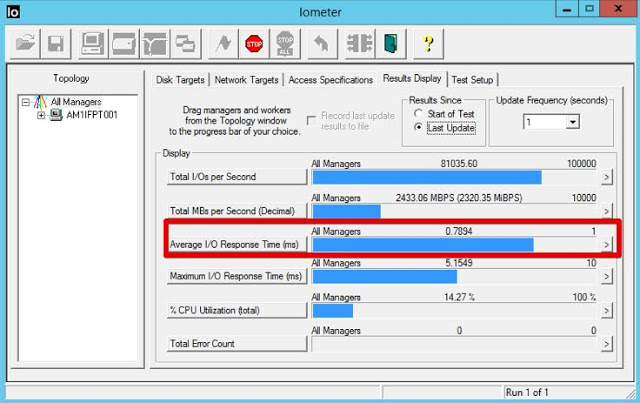Screen dimensions: 640x403
Task: Switch to the Network Targets tab
Action: pos(247,80)
